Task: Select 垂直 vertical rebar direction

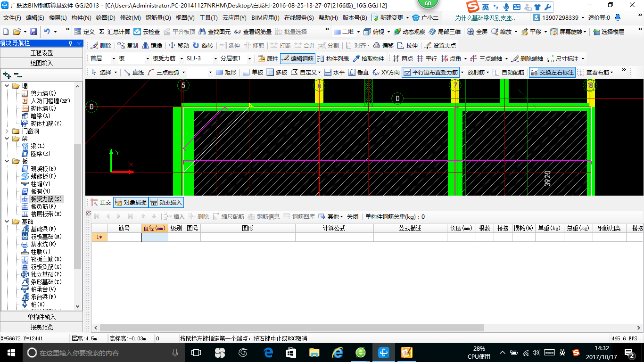Action: pos(358,72)
